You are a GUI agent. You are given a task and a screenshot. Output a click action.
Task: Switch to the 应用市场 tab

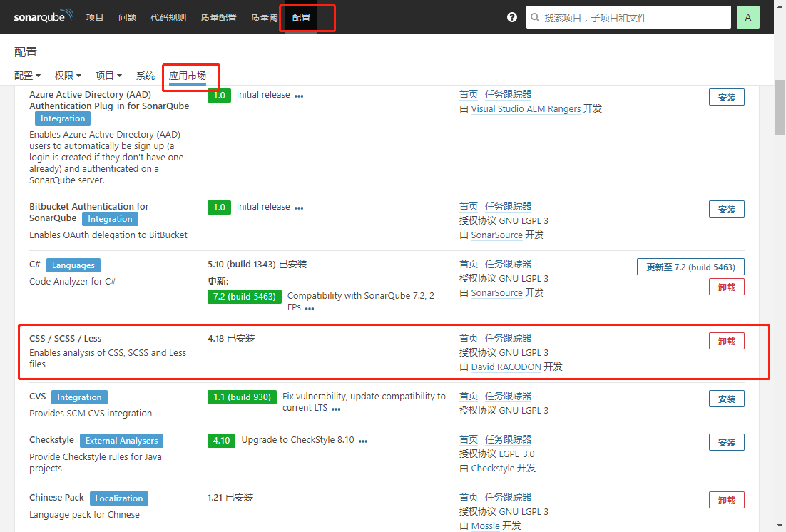[x=188, y=76]
